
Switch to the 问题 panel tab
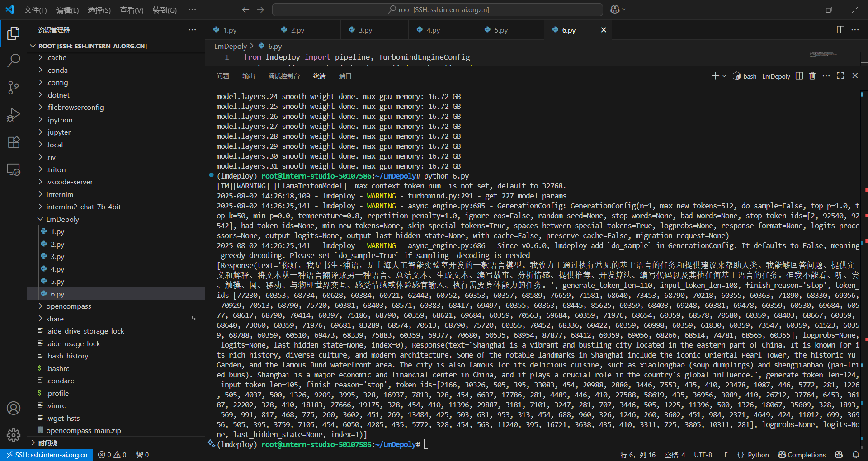tap(222, 76)
